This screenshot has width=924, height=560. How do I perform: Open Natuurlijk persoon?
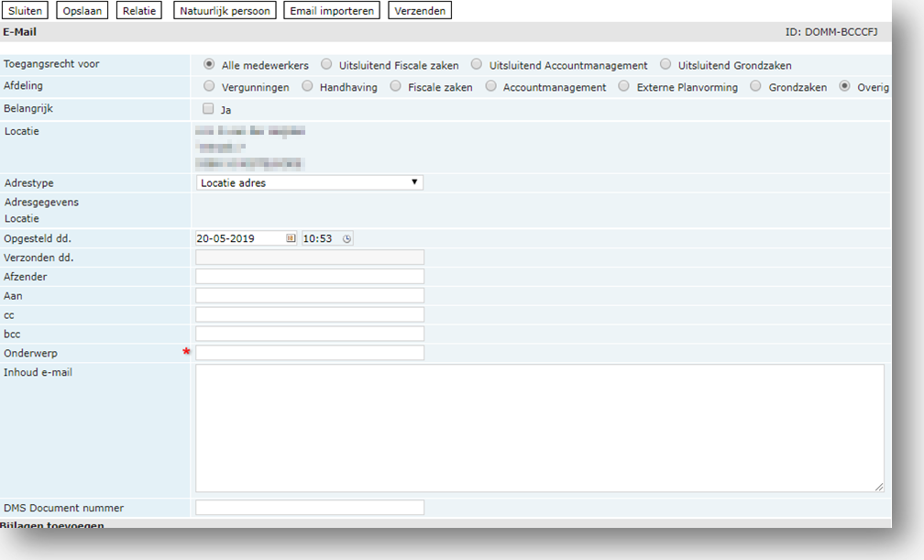[224, 11]
